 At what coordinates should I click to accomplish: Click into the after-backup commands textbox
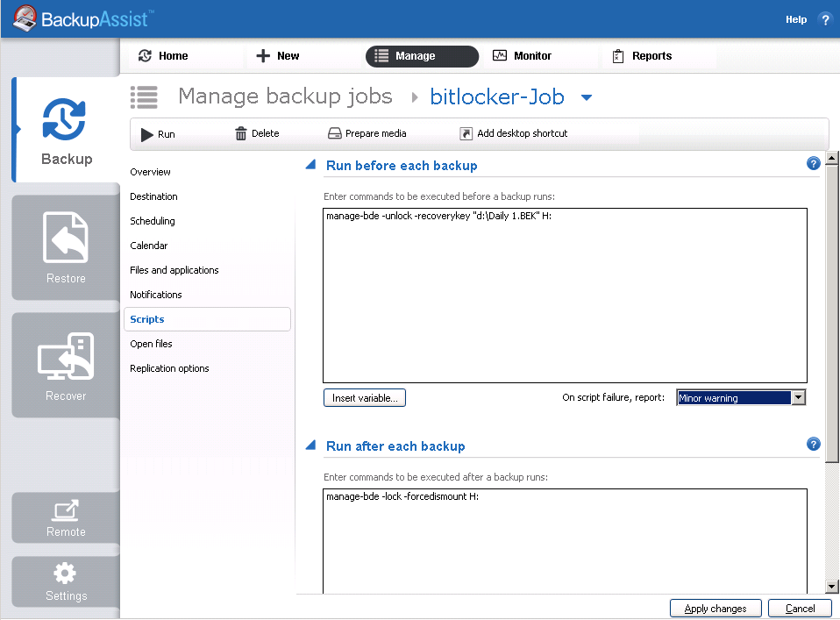[566, 541]
